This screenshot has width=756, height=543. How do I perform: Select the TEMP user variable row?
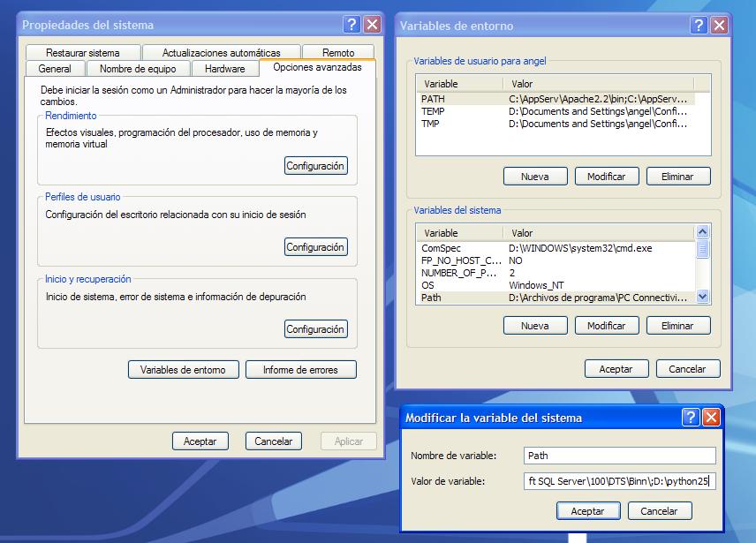point(556,111)
